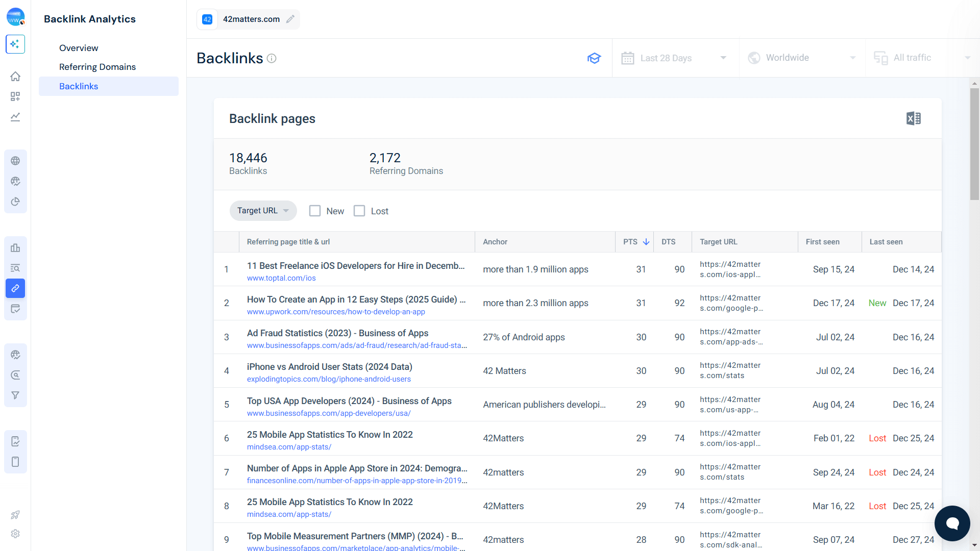The height and width of the screenshot is (551, 980).
Task: Go to the Overview section
Action: [x=79, y=47]
